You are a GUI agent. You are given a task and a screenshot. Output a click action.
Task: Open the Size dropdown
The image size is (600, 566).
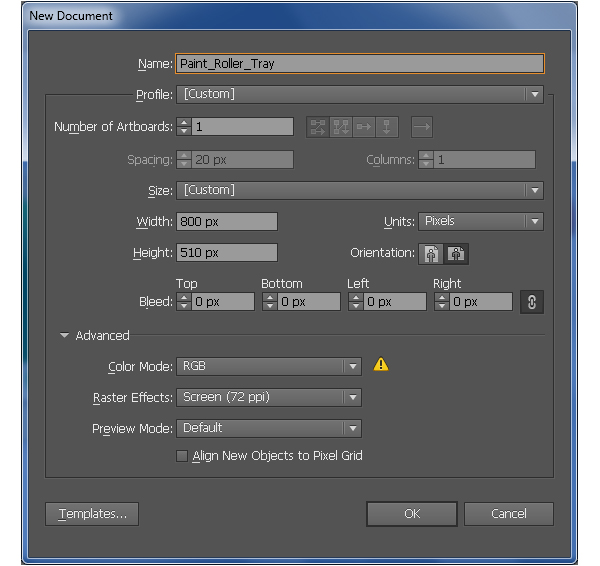pos(360,190)
